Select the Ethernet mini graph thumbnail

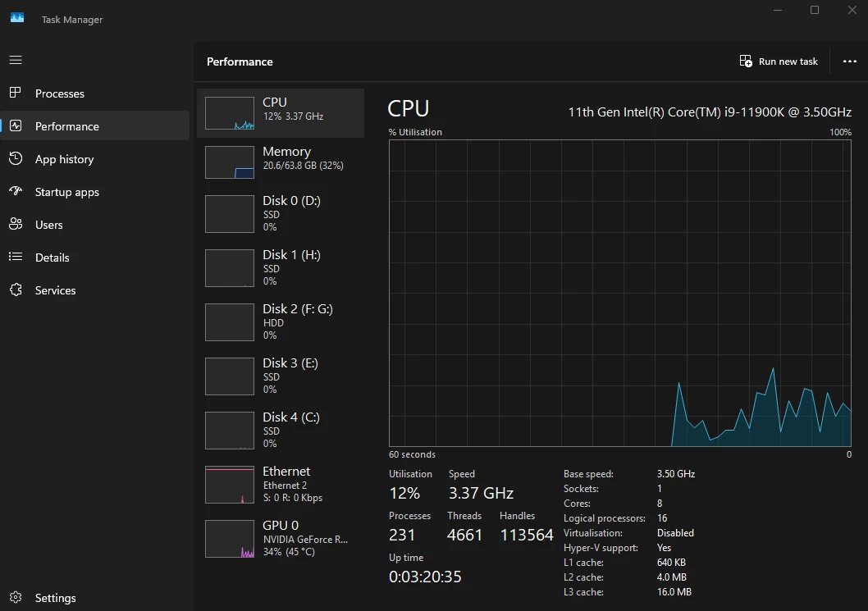pos(230,485)
